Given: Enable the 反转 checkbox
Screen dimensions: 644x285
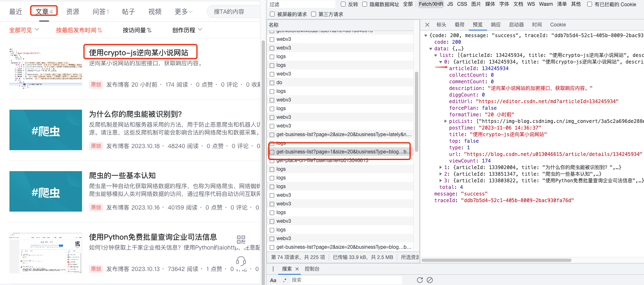Looking at the screenshot, I should (343, 4).
